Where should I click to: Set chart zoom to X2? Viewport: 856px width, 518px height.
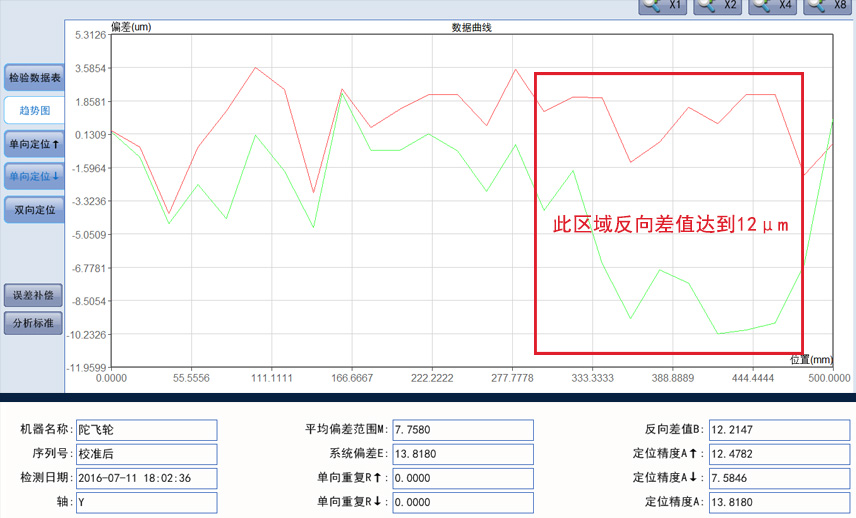point(719,6)
